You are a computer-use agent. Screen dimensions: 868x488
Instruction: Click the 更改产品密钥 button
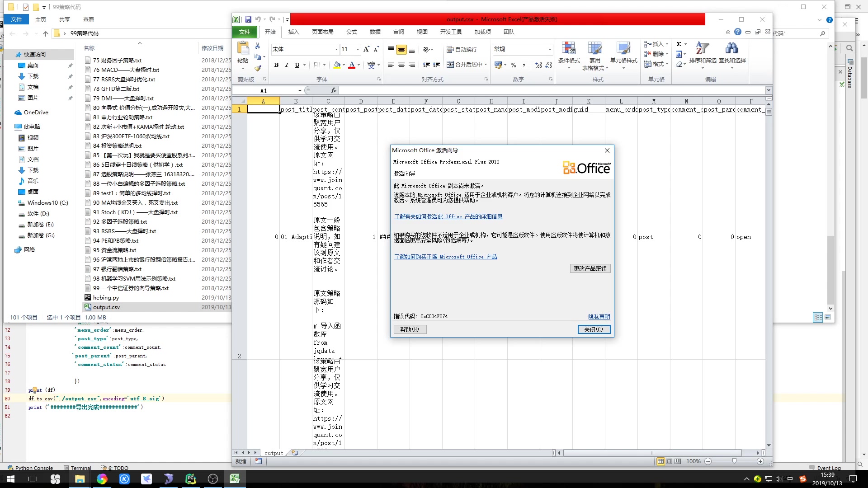(x=590, y=268)
